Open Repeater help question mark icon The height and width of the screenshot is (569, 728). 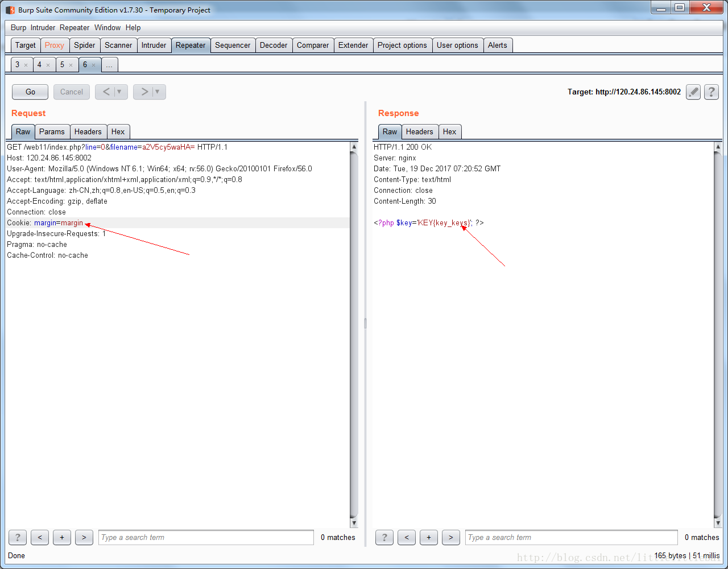711,92
